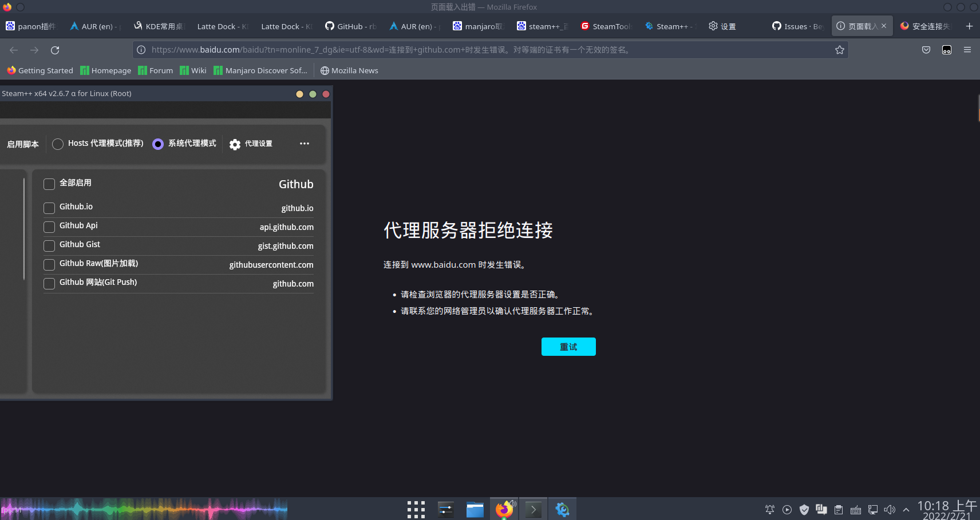Open the three-dot more options in Steam++
Screen dimensions: 980x520
[x=305, y=144]
